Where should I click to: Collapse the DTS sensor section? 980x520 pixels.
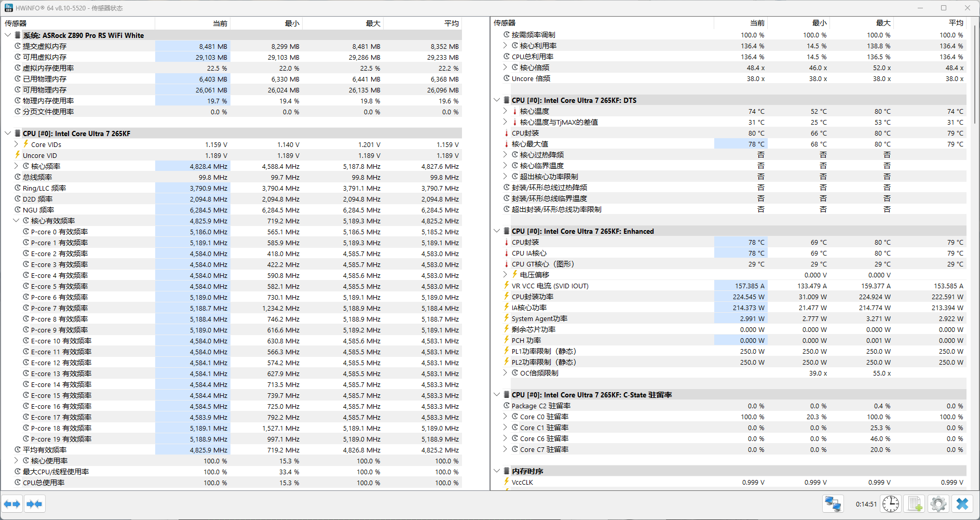(x=497, y=100)
